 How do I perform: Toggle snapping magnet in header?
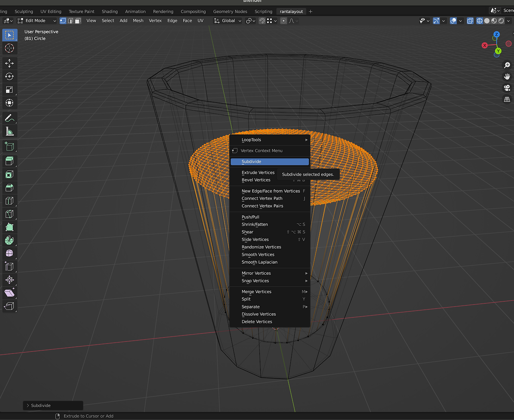(x=262, y=20)
